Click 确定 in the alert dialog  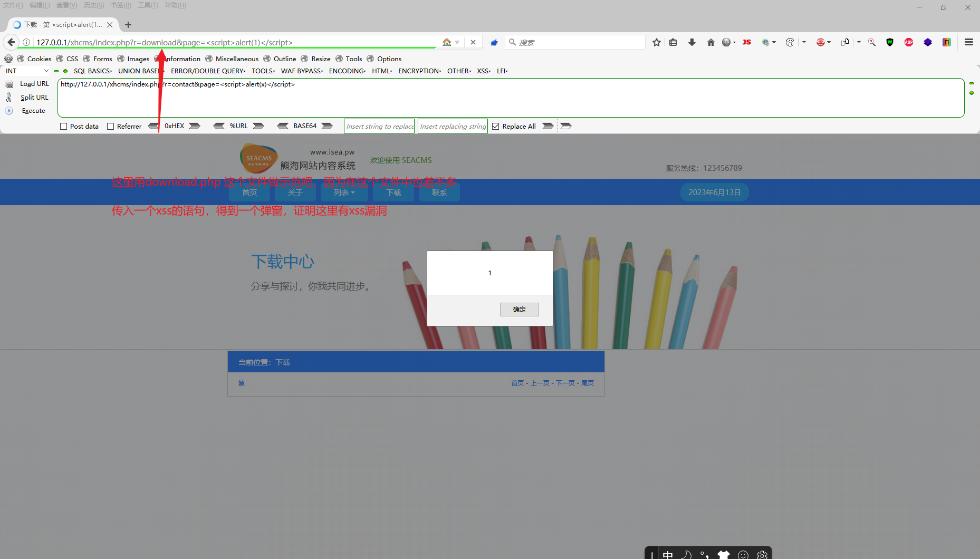(x=520, y=310)
